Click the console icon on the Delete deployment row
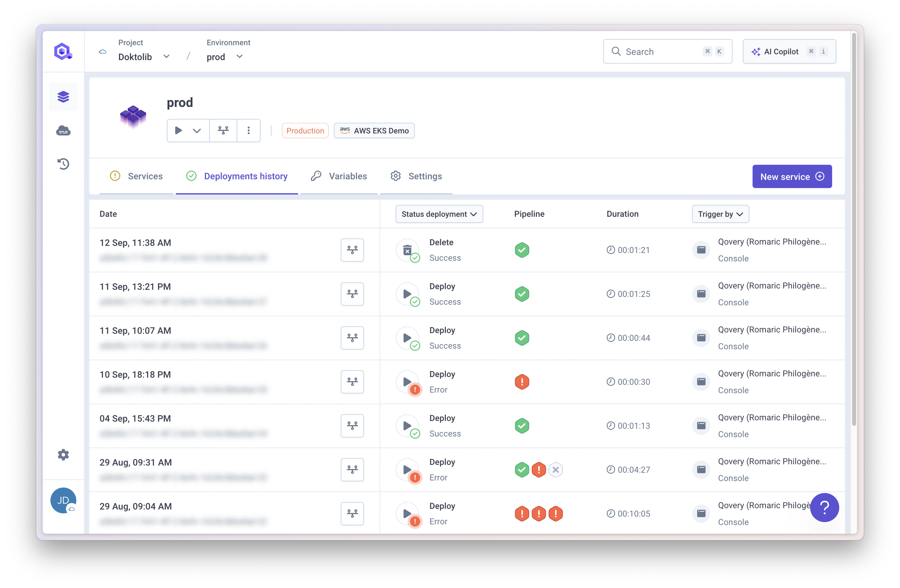This screenshot has height=588, width=900. coord(702,250)
